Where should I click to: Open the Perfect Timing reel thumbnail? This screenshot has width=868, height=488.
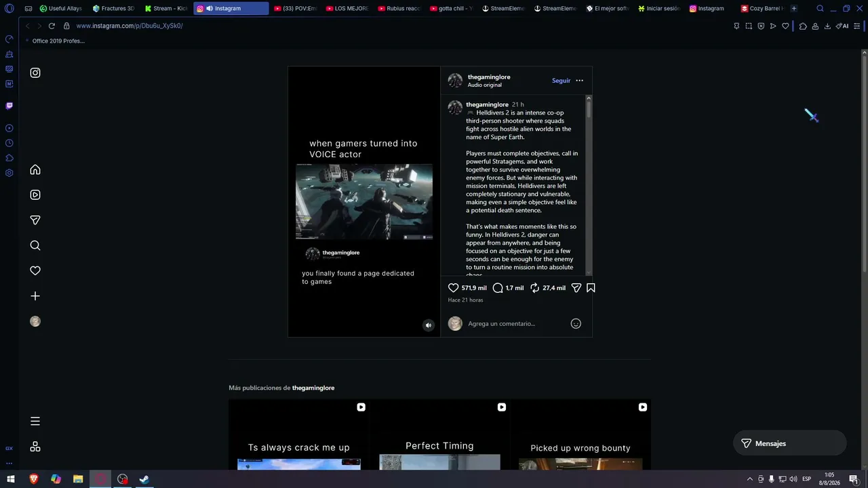click(x=439, y=434)
